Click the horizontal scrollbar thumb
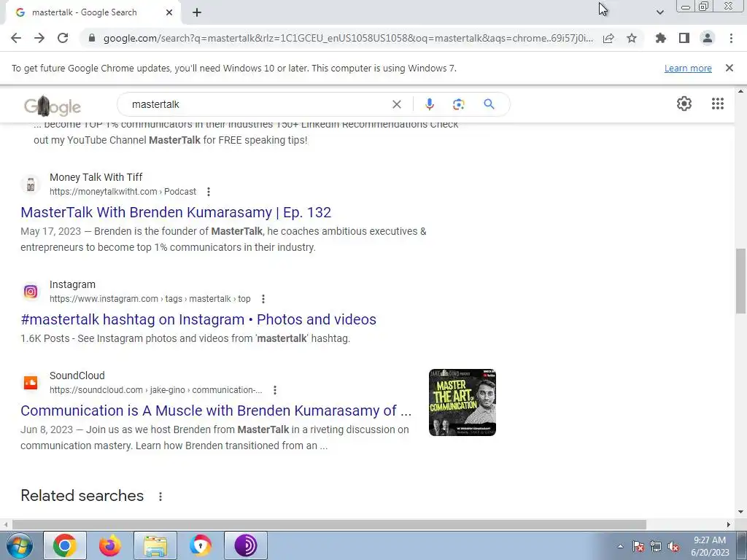Image resolution: width=747 pixels, height=560 pixels. 329,524
